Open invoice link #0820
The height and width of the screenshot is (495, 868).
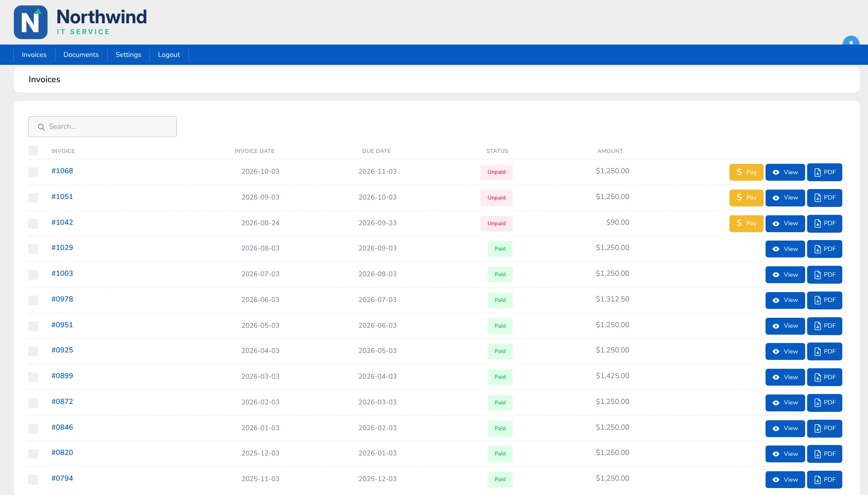pyautogui.click(x=62, y=452)
